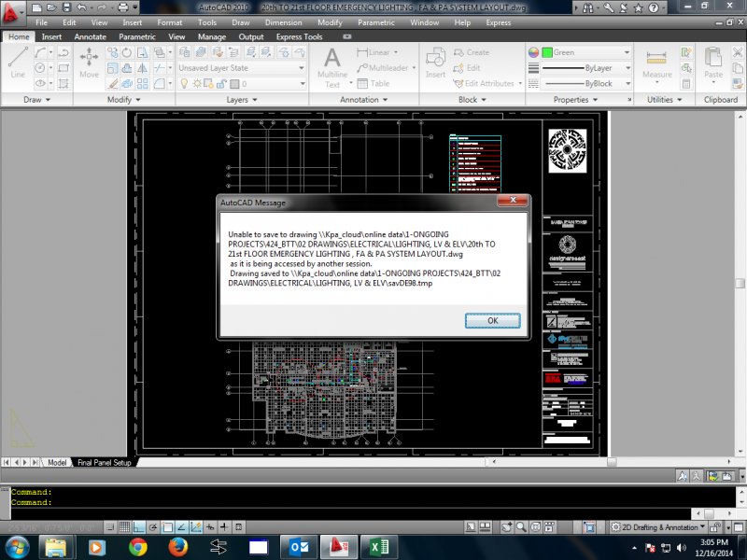The width and height of the screenshot is (747, 560).
Task: Toggle Dynamic UCS in status bar
Action: (196, 526)
